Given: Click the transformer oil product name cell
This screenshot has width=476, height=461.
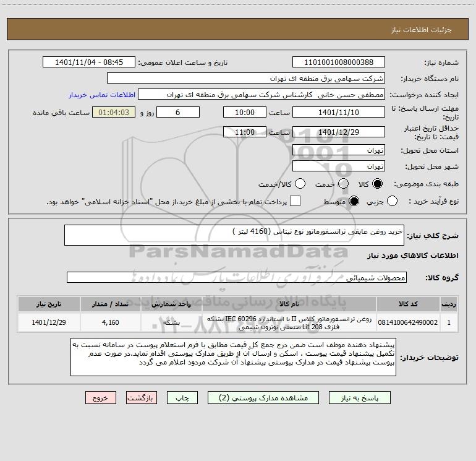Looking at the screenshot, I should click(289, 323).
